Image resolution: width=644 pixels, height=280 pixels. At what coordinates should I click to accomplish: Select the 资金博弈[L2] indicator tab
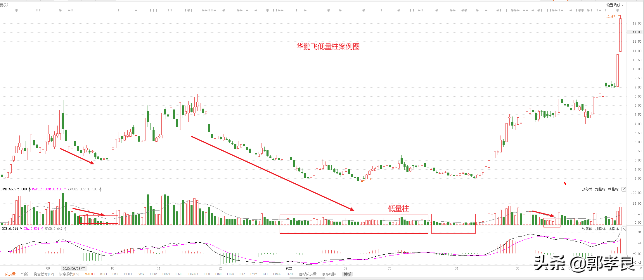click(44, 274)
